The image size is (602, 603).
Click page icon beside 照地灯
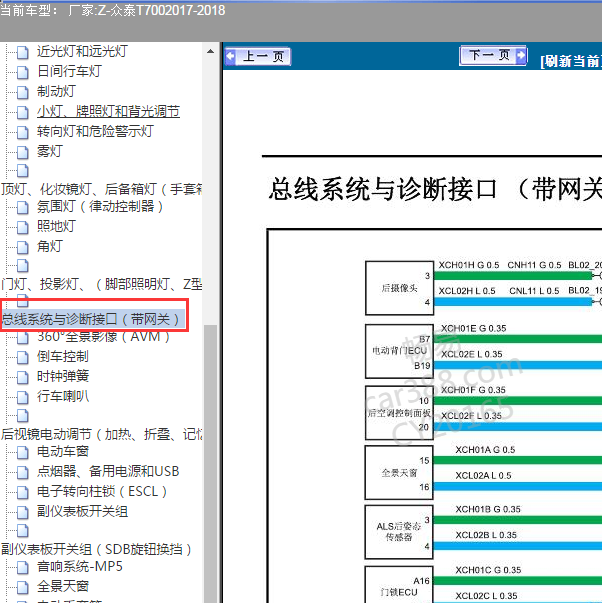click(x=23, y=227)
